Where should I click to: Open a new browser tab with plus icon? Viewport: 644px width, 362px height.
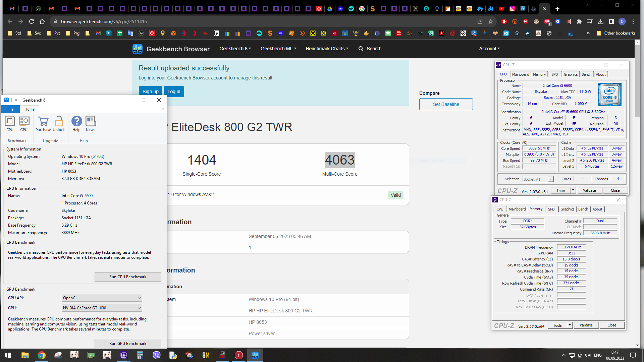click(x=557, y=9)
